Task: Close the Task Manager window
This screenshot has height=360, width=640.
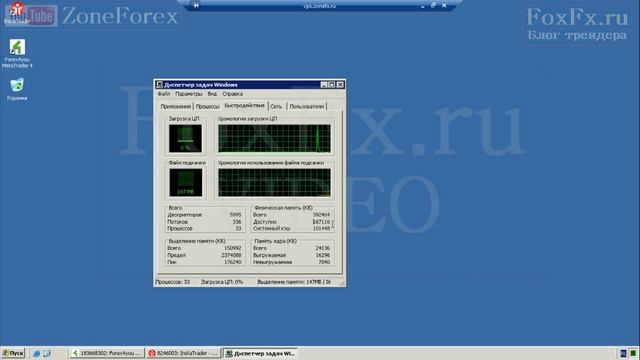Action: pyautogui.click(x=340, y=85)
